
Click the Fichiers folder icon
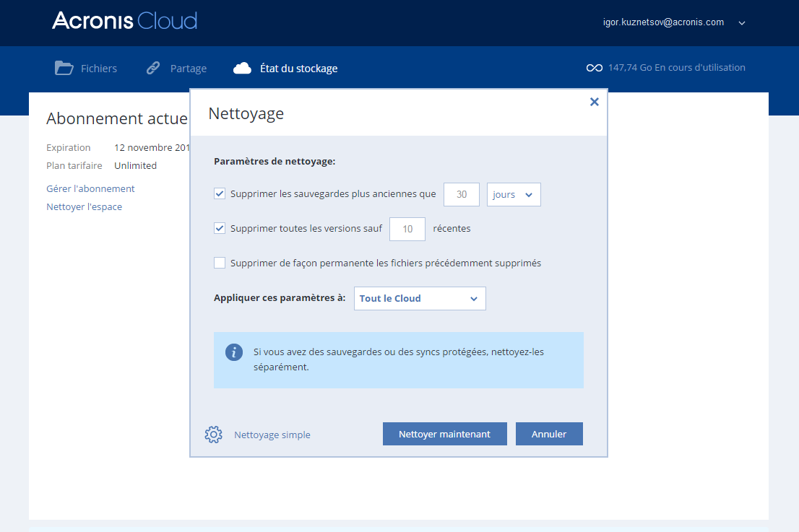64,69
